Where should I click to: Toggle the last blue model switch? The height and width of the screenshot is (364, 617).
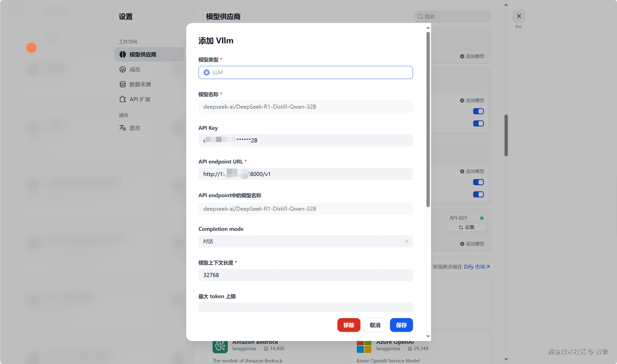tap(478, 194)
